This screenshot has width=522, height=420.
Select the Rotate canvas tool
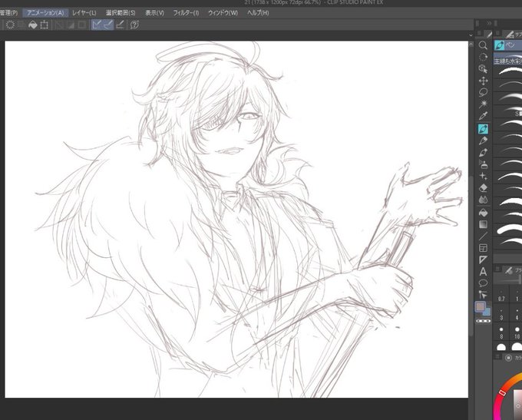[x=483, y=57]
